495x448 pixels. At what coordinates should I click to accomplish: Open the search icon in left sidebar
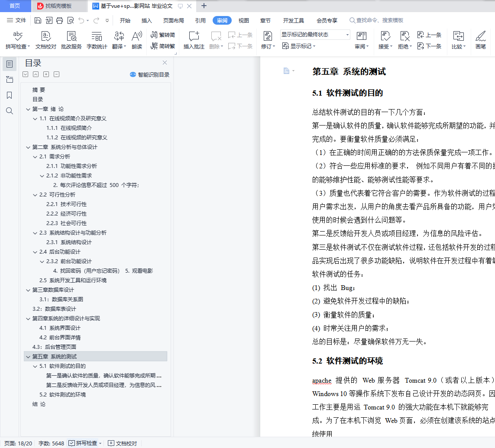click(x=10, y=111)
